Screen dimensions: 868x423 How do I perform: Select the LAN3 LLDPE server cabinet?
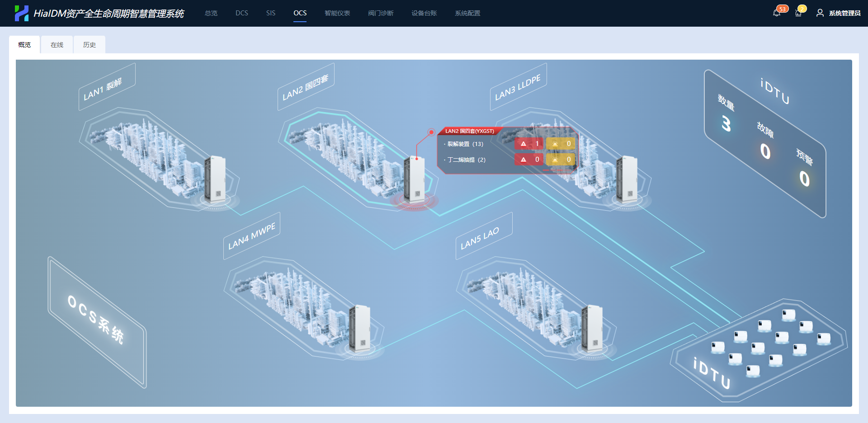click(627, 179)
